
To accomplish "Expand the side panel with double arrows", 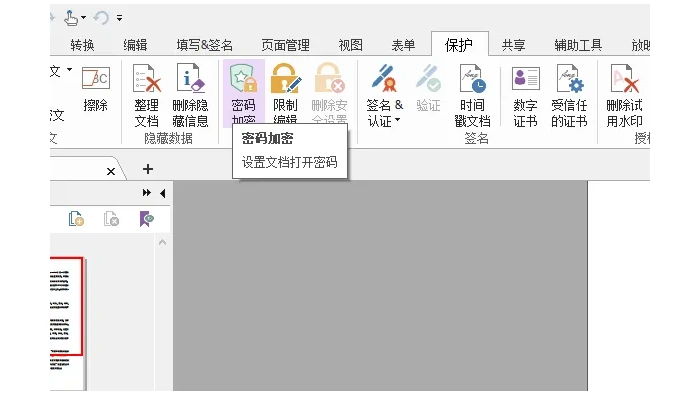I will (146, 193).
